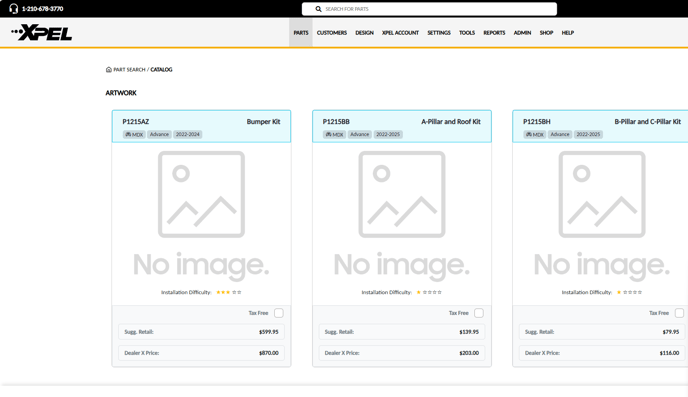Screen dimensions: 688x397
Task: Click the ARTWORK section heading
Action: (121, 93)
